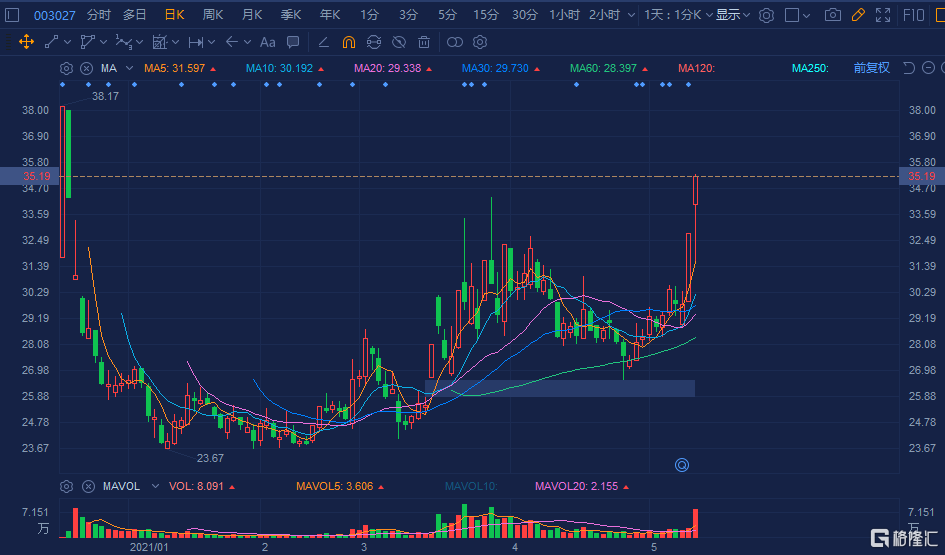Take a chart screenshot with camera icon
The height and width of the screenshot is (555, 945).
[833, 15]
